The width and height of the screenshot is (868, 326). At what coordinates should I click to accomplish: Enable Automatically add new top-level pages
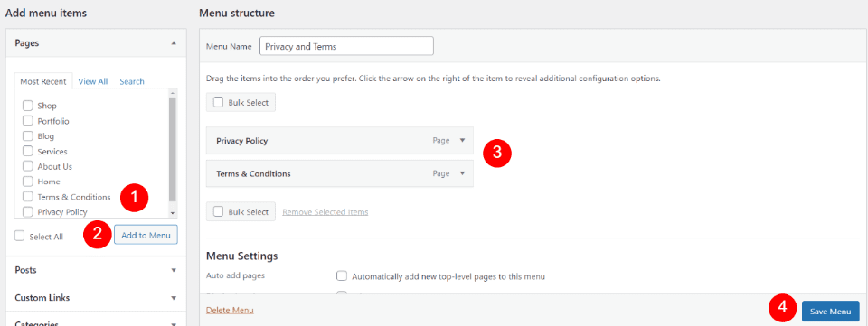(x=342, y=275)
